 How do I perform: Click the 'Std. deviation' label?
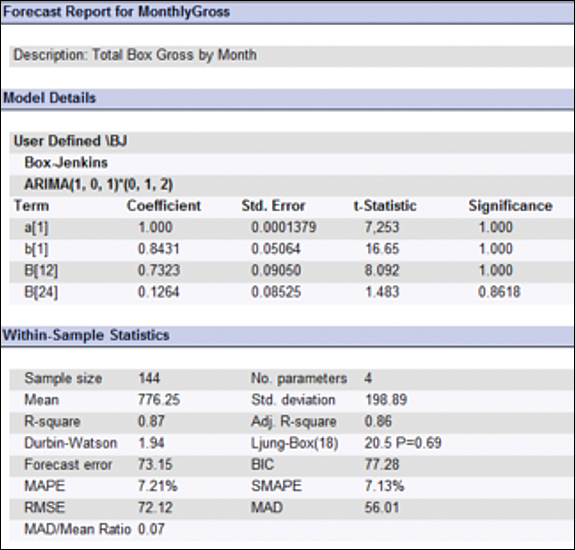click(x=293, y=400)
